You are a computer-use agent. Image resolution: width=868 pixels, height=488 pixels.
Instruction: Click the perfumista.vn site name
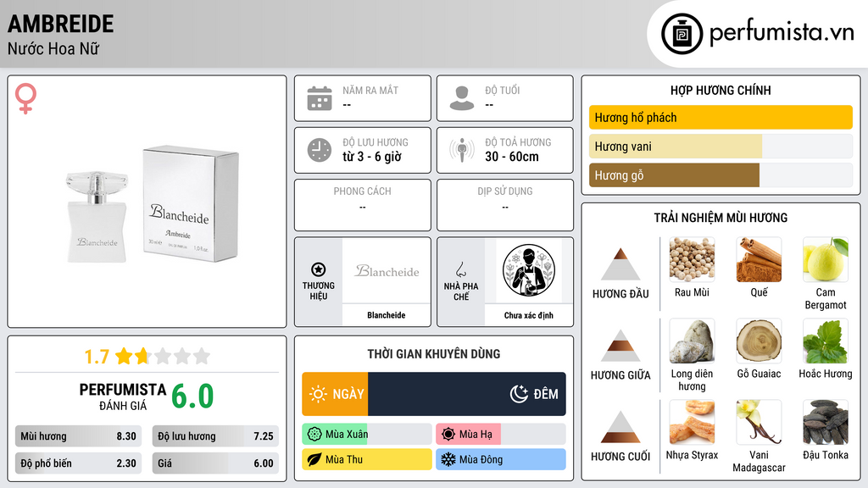[x=782, y=32]
